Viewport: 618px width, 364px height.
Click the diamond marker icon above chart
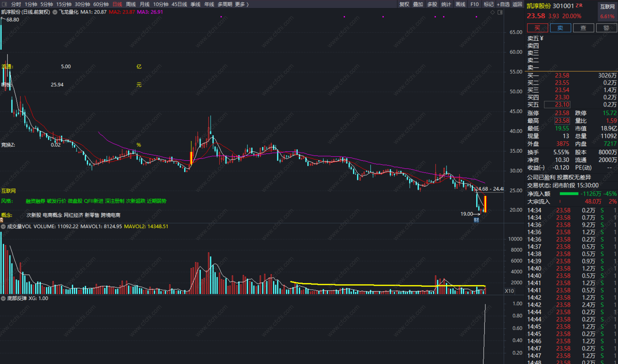point(492,12)
